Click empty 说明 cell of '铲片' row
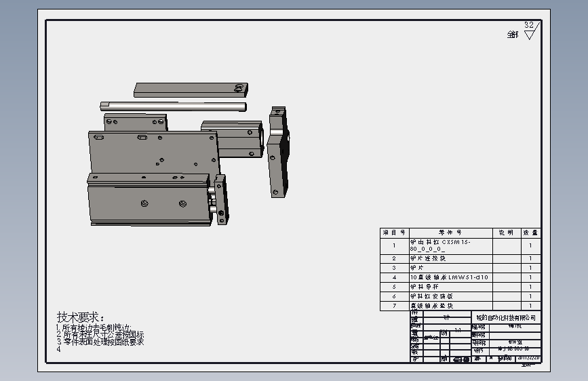 (507, 268)
